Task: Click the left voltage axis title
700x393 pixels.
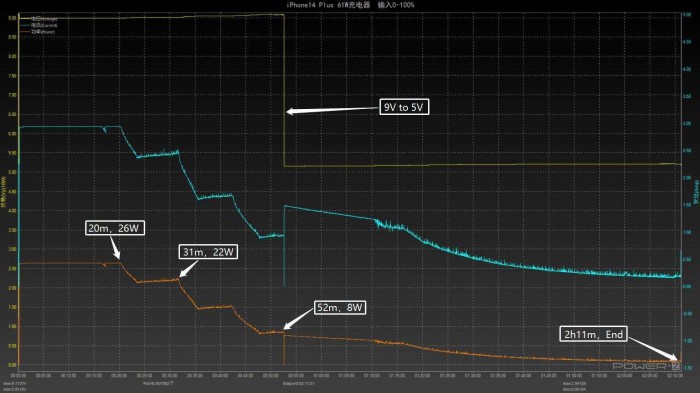Action: (4, 192)
